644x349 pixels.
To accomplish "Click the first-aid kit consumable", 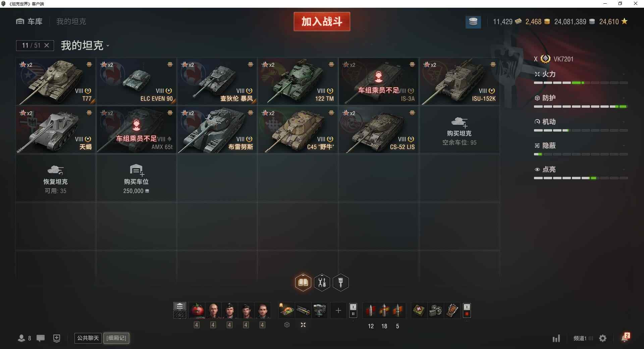I will [x=419, y=310].
